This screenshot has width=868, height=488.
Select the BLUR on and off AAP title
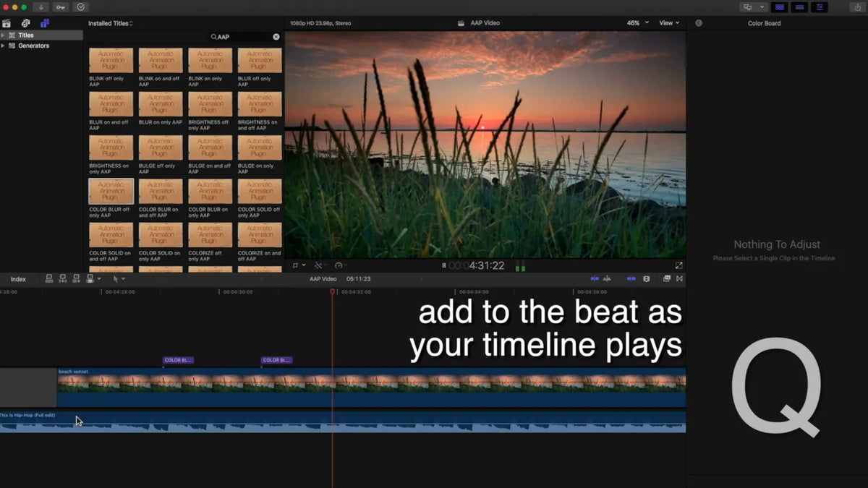click(x=111, y=104)
